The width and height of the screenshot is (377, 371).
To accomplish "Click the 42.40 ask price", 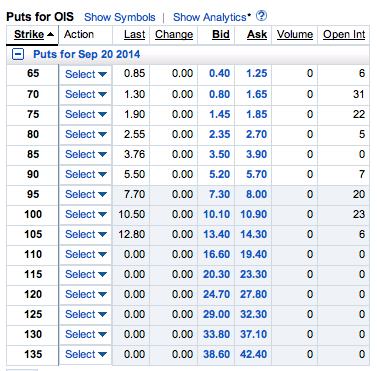I will point(254,354).
